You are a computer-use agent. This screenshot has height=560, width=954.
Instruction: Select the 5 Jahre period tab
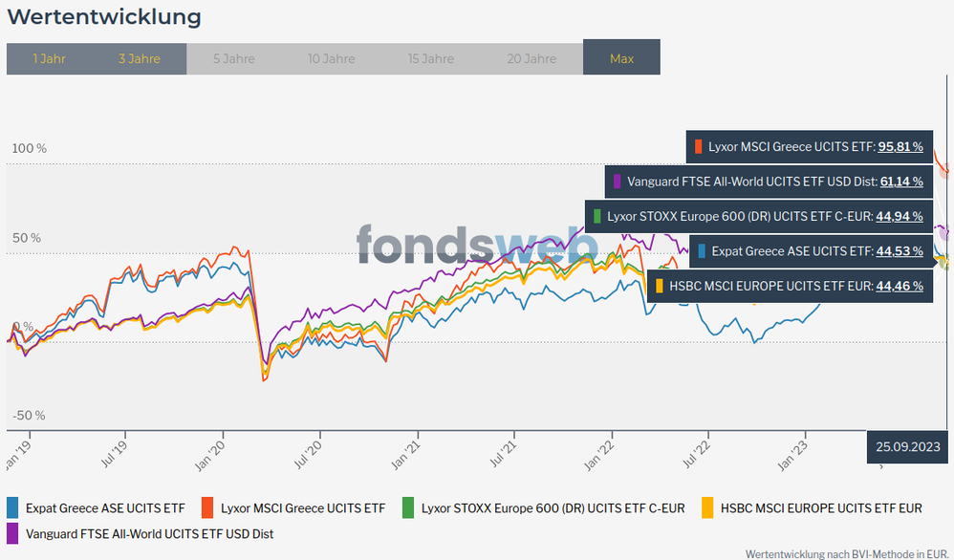tap(233, 58)
